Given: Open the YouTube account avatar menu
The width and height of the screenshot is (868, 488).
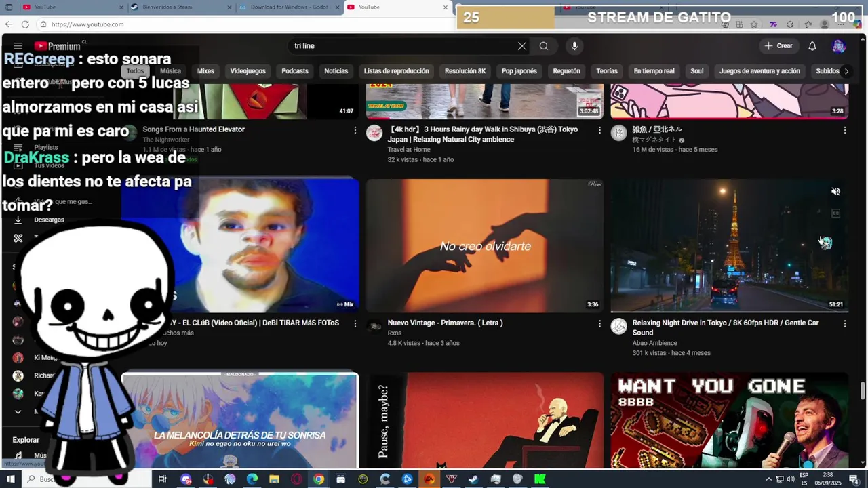Looking at the screenshot, I should tap(839, 46).
